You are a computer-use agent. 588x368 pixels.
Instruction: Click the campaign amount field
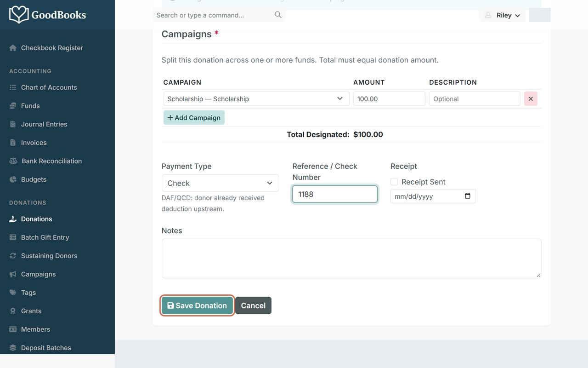coord(389,99)
